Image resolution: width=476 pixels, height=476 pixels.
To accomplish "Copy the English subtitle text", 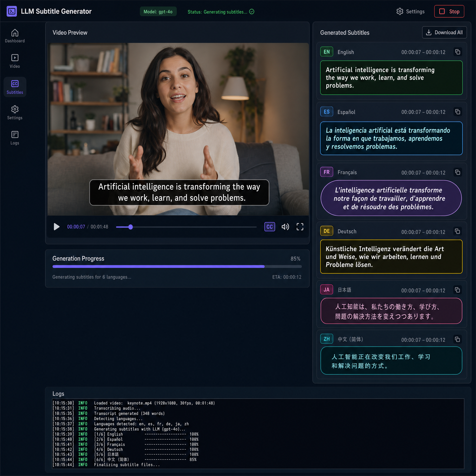I will pos(457,52).
